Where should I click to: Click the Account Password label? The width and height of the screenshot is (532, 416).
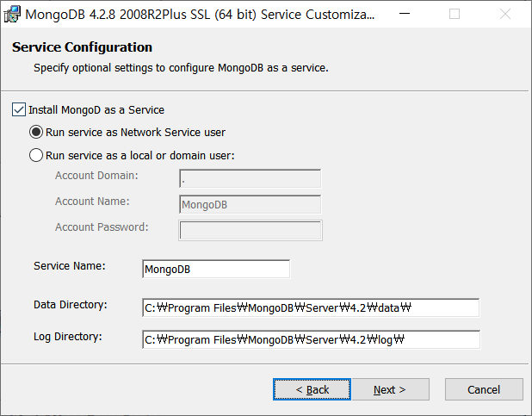pos(102,227)
